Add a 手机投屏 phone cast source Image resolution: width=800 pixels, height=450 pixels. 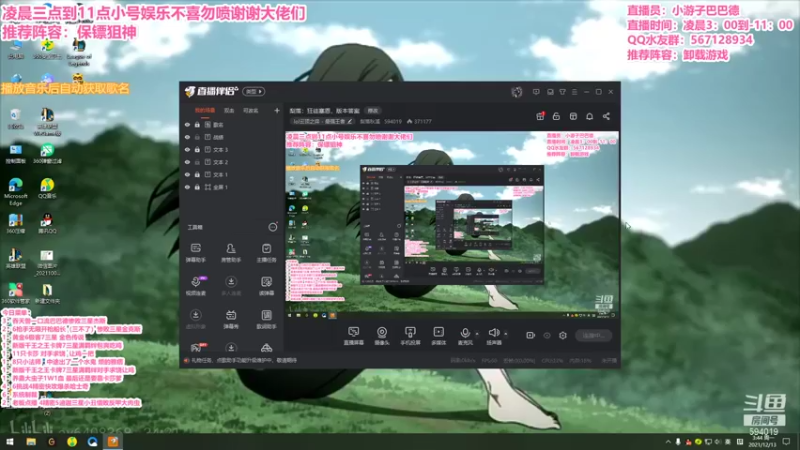(x=410, y=336)
